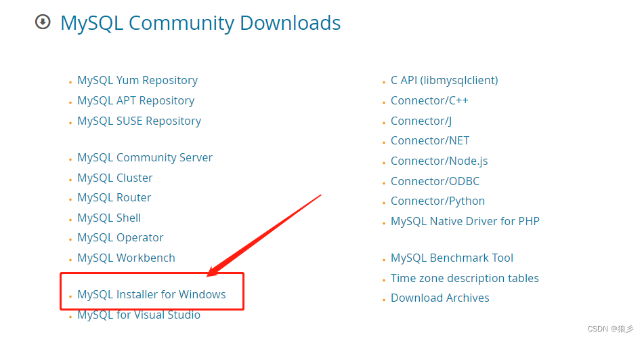Select MySQL Installer for Windows link

(x=152, y=294)
